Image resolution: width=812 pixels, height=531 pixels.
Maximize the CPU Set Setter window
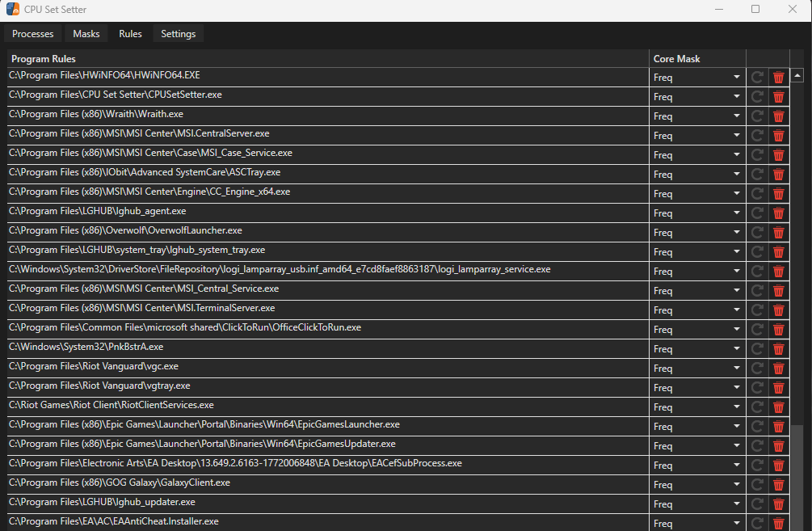755,9
